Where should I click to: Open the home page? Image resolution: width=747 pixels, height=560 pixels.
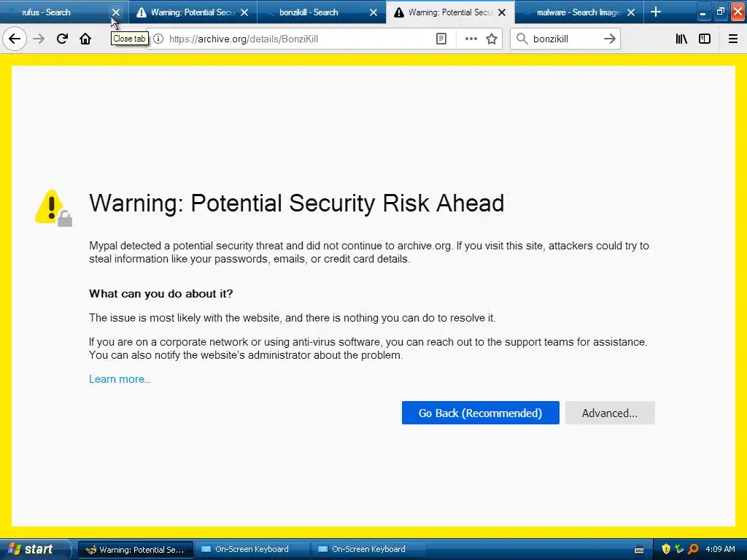point(85,39)
